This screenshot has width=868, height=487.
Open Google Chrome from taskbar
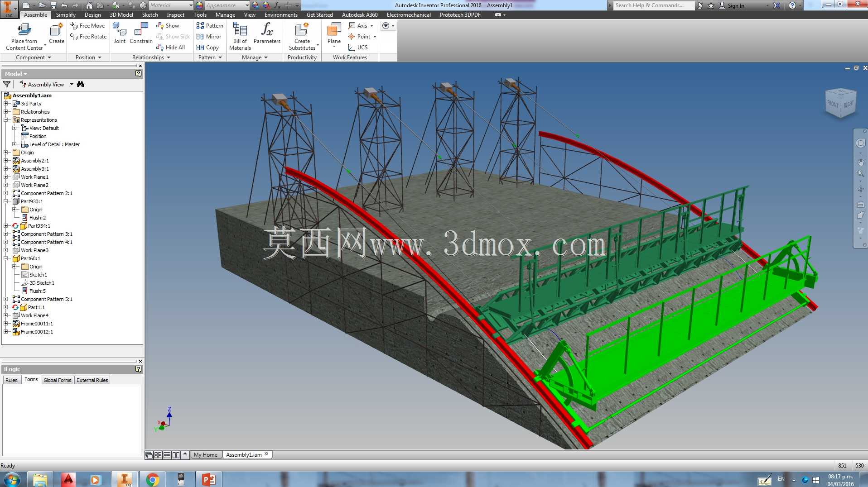click(153, 479)
